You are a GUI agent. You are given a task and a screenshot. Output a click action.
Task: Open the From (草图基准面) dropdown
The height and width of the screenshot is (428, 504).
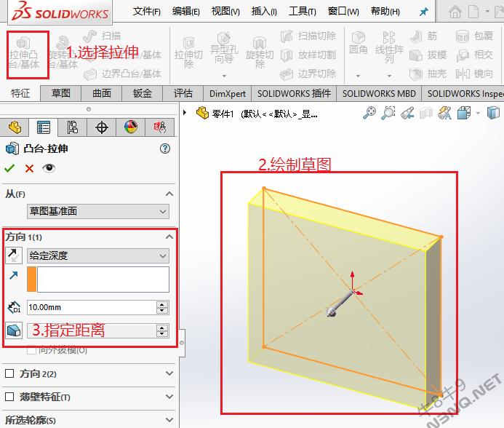pyautogui.click(x=98, y=211)
